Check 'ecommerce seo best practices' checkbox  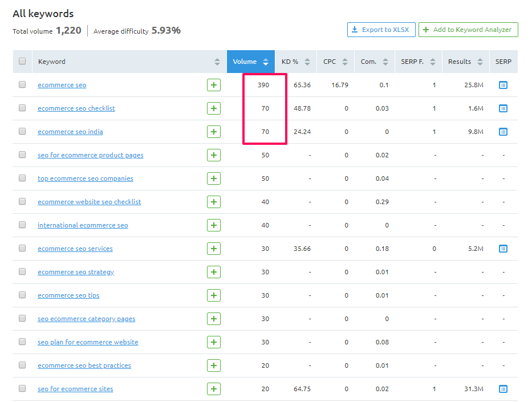22,366
